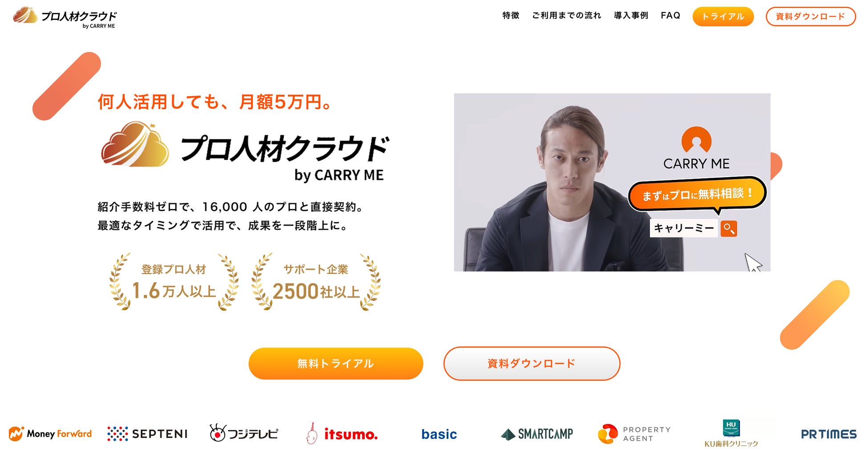Click the orange search icon in video
Screen dimensions: 868x459
tap(729, 229)
